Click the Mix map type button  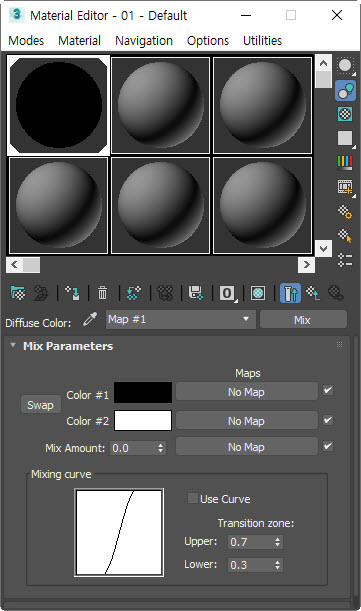[303, 320]
